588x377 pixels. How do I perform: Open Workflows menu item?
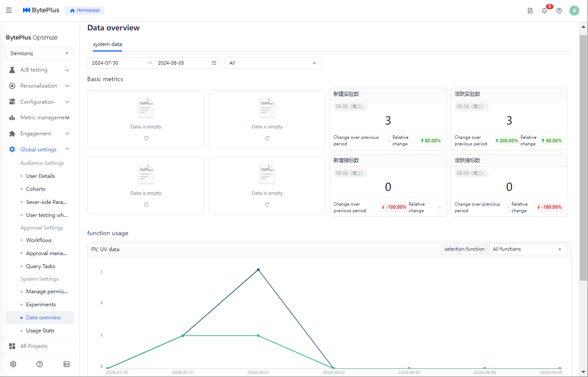coord(39,240)
